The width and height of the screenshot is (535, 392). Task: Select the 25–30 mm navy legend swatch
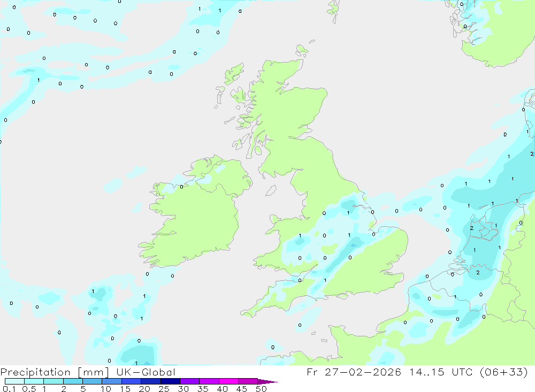pos(170,381)
